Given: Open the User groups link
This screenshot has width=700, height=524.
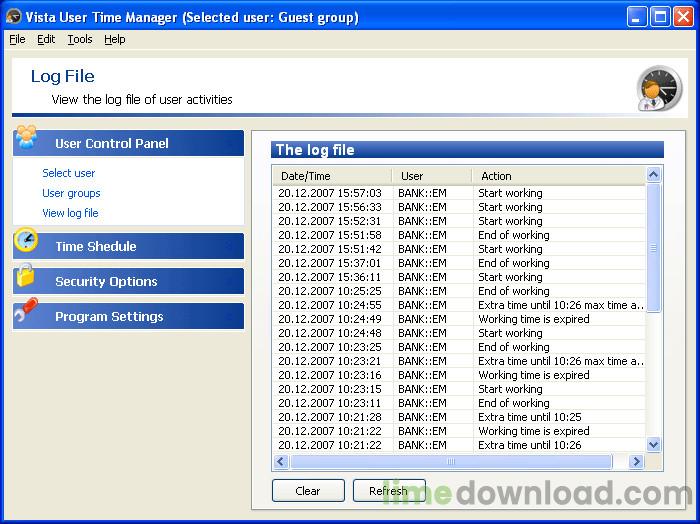Looking at the screenshot, I should 71,193.
